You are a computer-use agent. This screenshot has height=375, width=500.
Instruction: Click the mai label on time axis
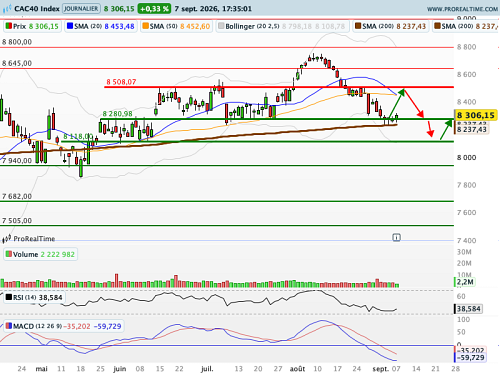point(42,369)
